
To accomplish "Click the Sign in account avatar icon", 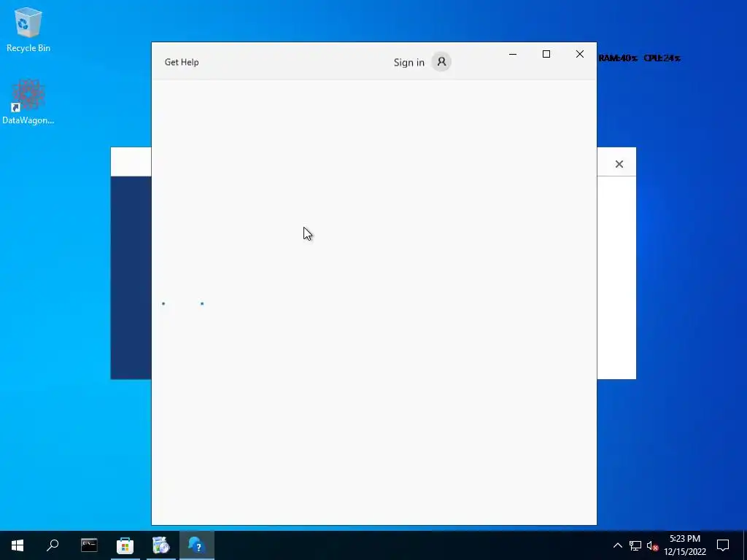I will pyautogui.click(x=441, y=62).
